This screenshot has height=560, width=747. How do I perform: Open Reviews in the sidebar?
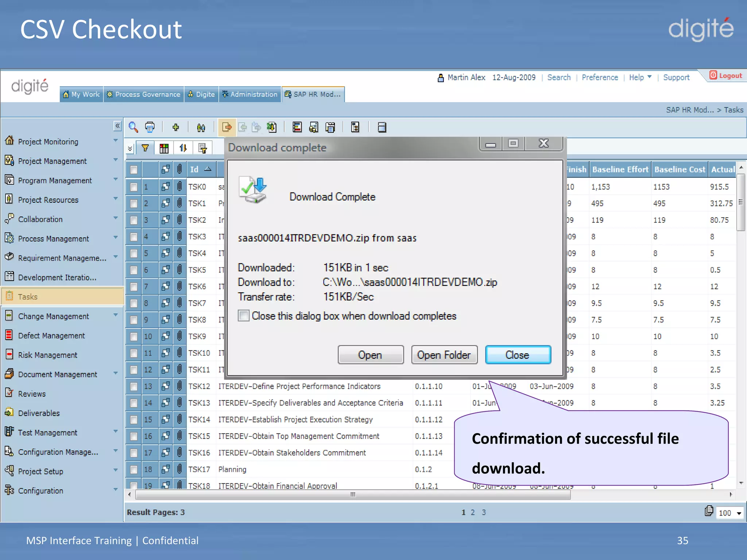pyautogui.click(x=32, y=394)
